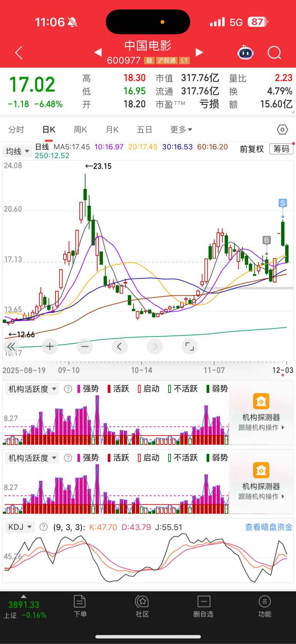Viewport: 296px width, 644px height.
Task: Tap the 筹码 button
Action: coord(281,149)
